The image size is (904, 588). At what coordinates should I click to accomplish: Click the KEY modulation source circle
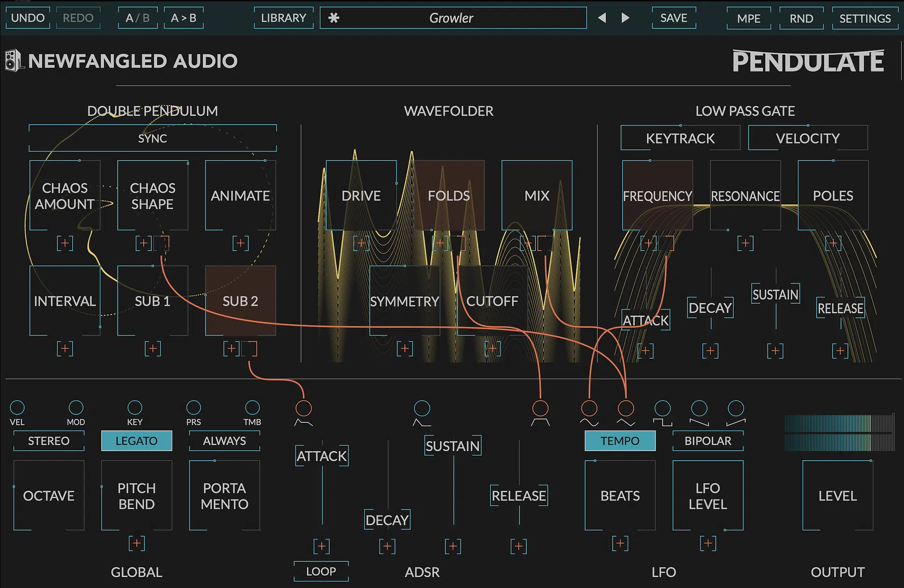[x=134, y=407]
